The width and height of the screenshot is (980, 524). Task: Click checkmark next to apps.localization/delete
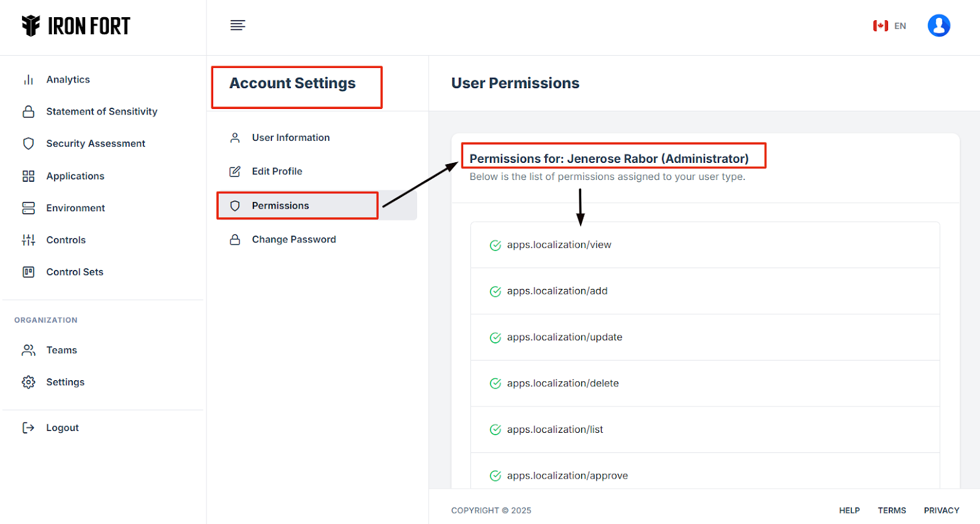pyautogui.click(x=496, y=384)
